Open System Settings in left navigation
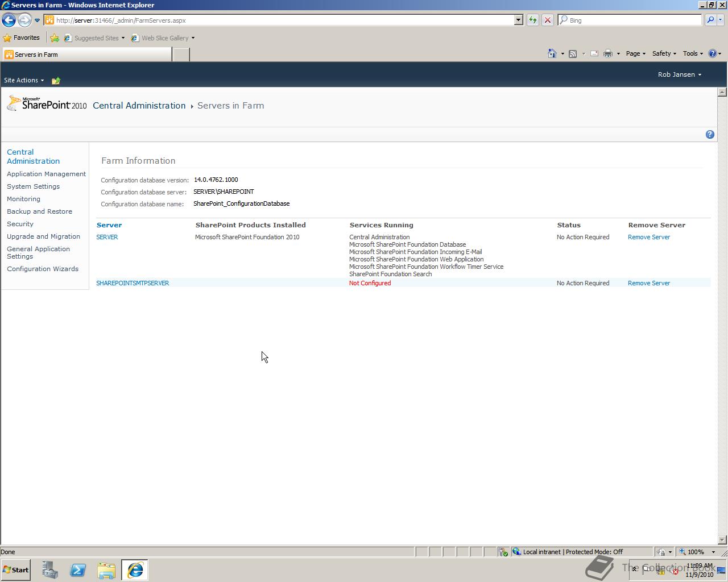 33,186
